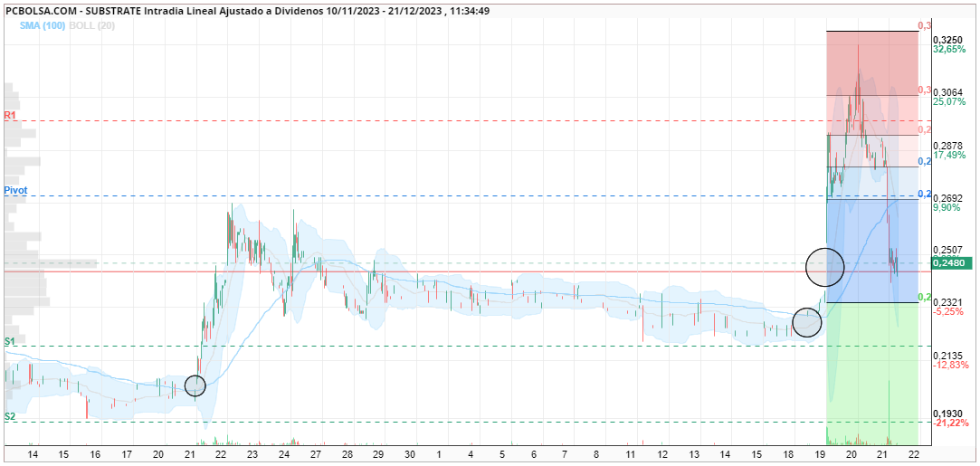Screen dimensions: 980x466
Task: Select the Pivot level label
Action: (x=15, y=189)
